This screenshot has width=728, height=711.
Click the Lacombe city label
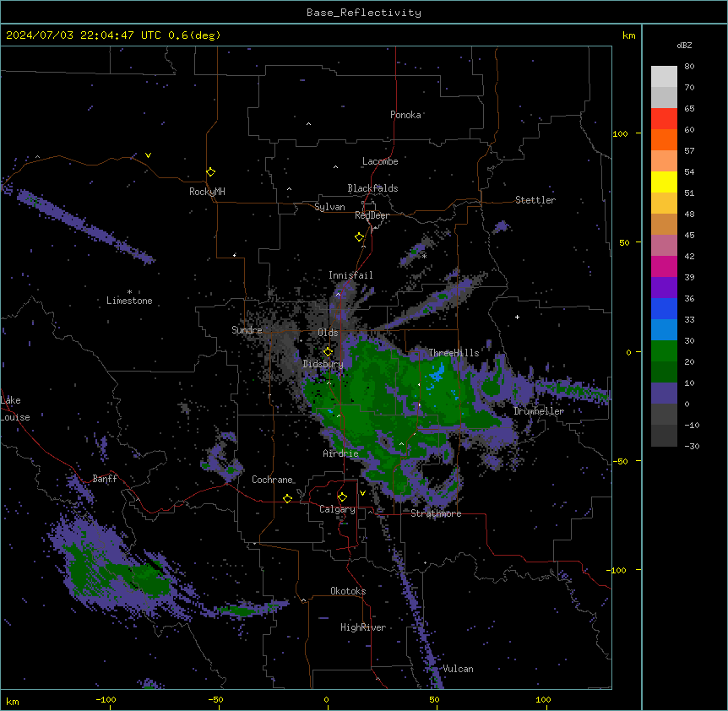[x=380, y=161]
